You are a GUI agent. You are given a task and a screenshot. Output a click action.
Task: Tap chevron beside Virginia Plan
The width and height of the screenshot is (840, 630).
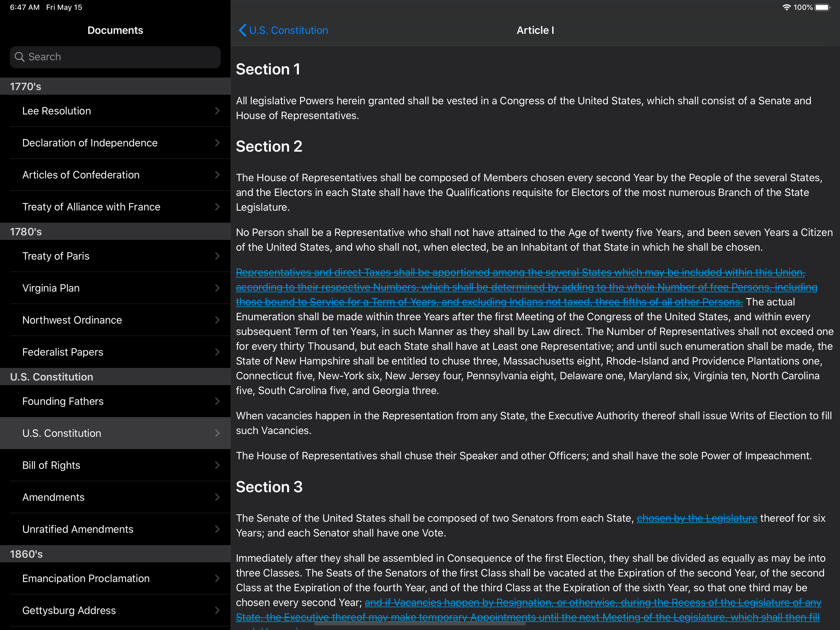[x=217, y=288]
